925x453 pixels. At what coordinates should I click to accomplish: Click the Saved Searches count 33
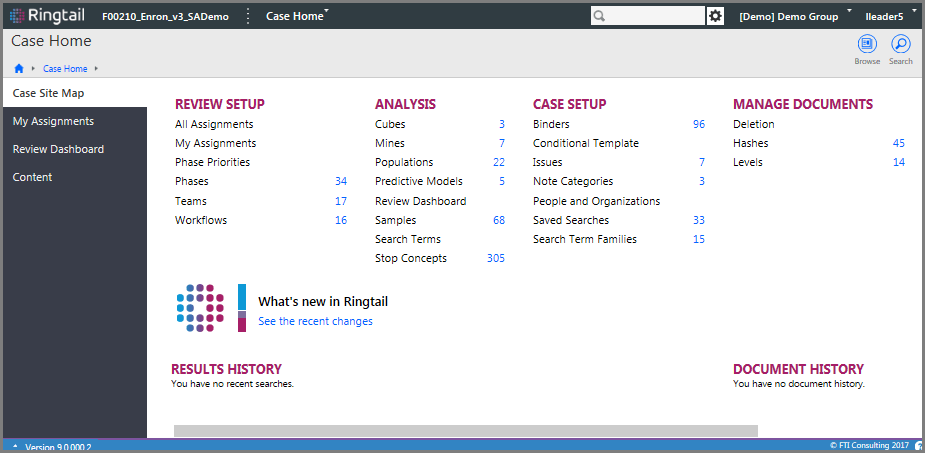(x=699, y=220)
